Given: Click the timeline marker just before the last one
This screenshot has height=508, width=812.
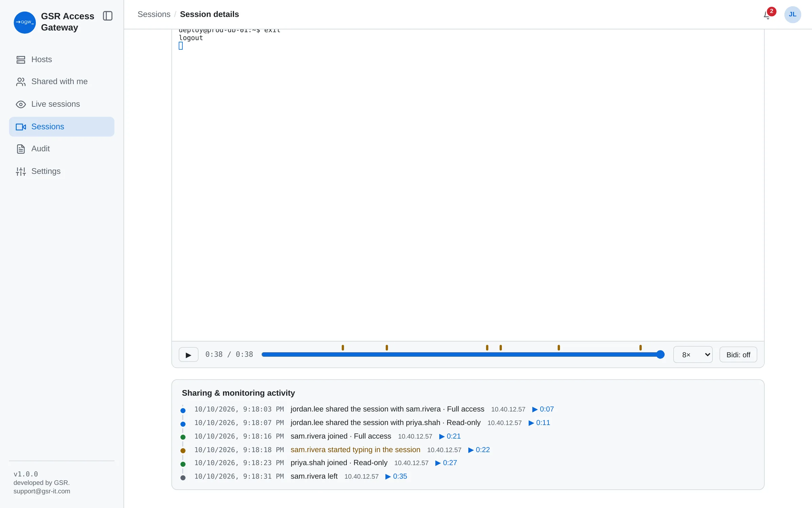Looking at the screenshot, I should [559, 347].
